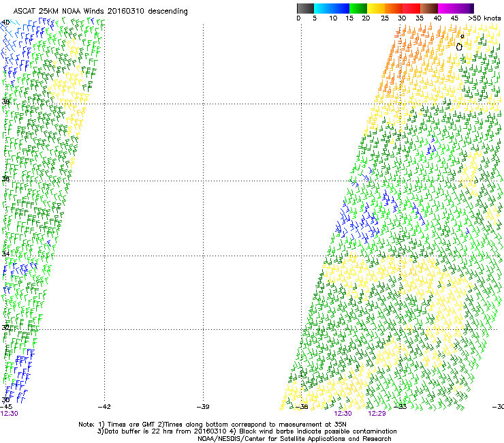
Task: Click the '45' label under the color legend
Action: click(x=454, y=18)
